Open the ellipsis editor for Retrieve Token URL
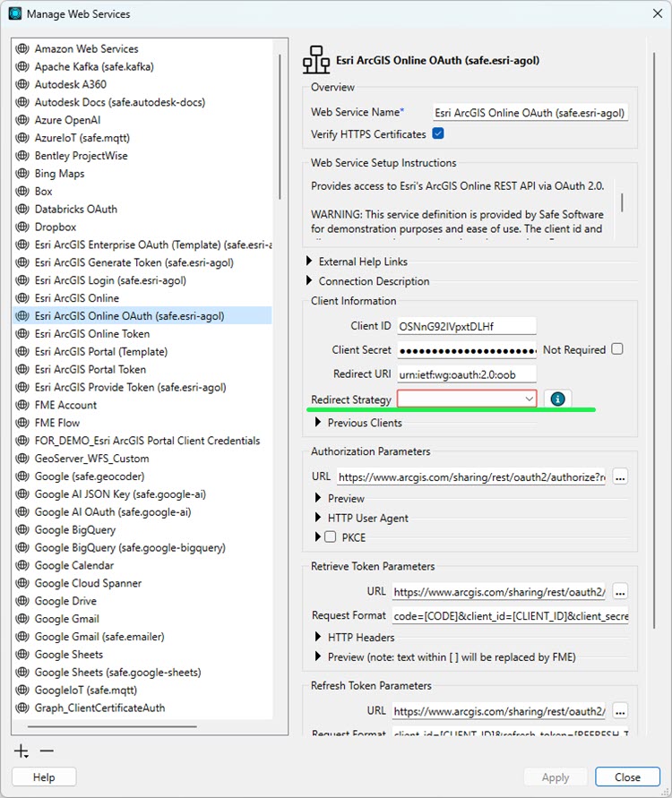The height and width of the screenshot is (798, 672). (619, 592)
